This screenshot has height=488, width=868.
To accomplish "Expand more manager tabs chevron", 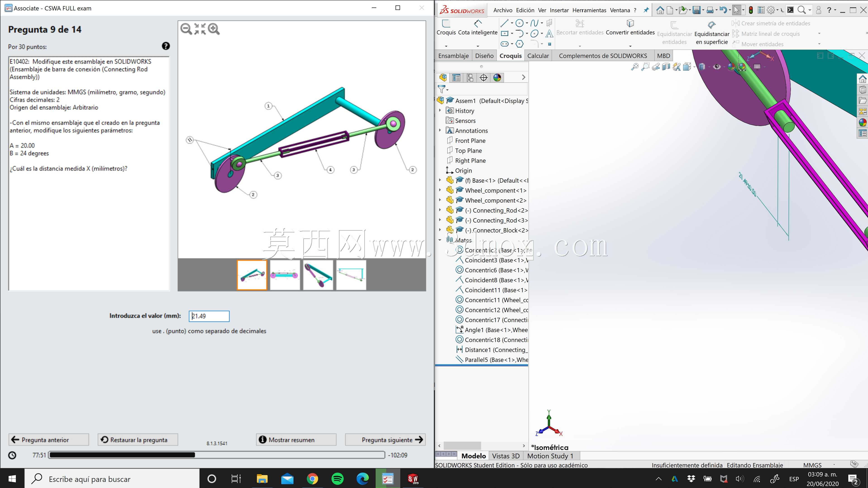I will pyautogui.click(x=523, y=77).
